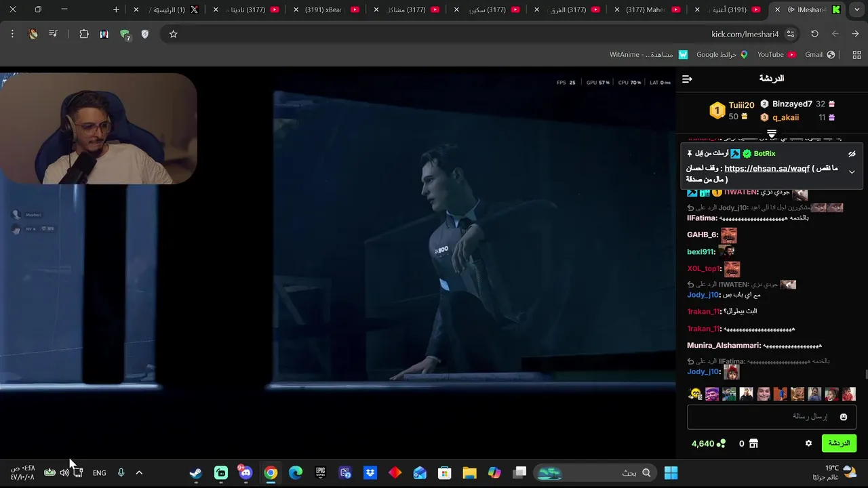Viewport: 868px width, 488px height.
Task: Open site information icon in address bar
Action: tap(791, 34)
